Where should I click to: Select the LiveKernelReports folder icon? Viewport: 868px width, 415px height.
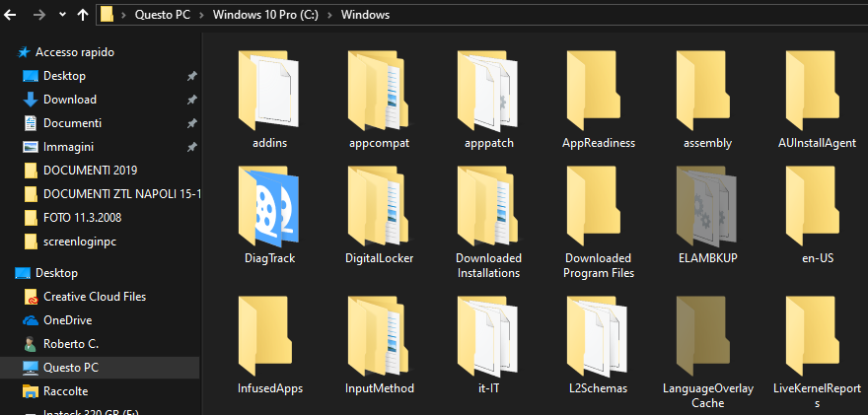[x=812, y=336]
